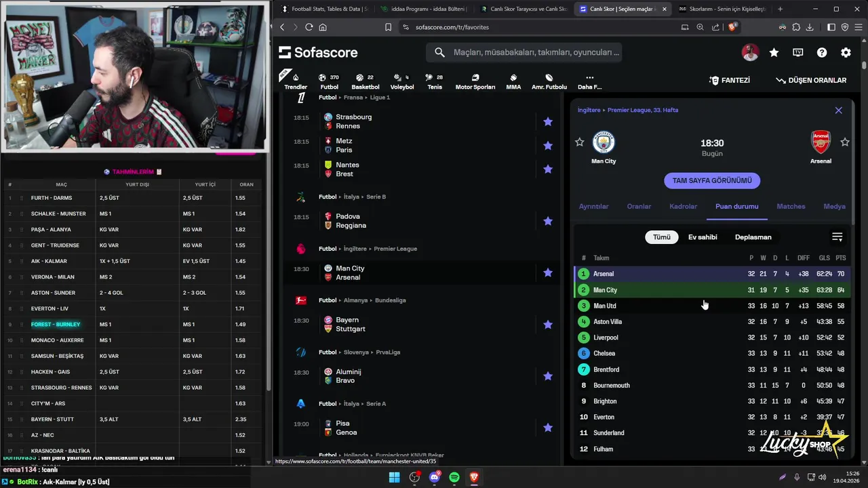The height and width of the screenshot is (488, 868).
Task: Select the Deplasman standings filter
Action: coord(753,237)
